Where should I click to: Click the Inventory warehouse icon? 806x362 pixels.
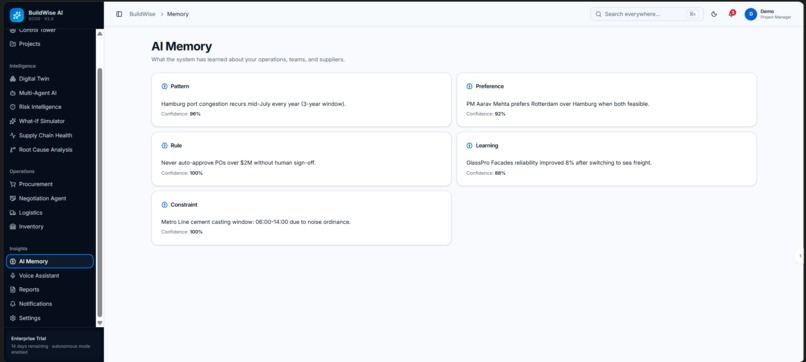(x=13, y=227)
